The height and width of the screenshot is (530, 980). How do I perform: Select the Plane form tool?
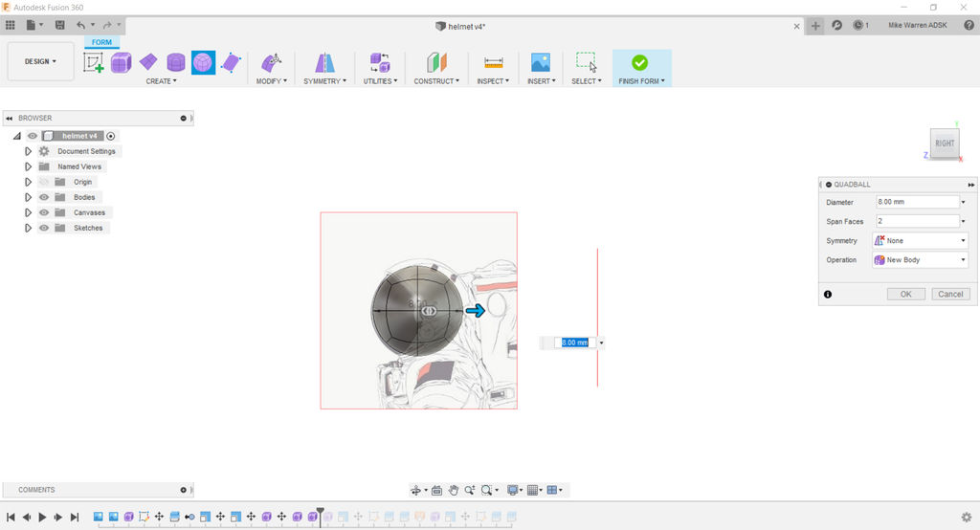148,62
